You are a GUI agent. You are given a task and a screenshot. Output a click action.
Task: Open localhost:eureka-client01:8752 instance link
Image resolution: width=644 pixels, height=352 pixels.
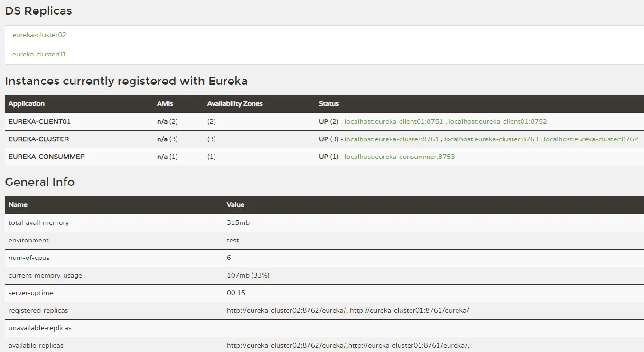coord(498,121)
